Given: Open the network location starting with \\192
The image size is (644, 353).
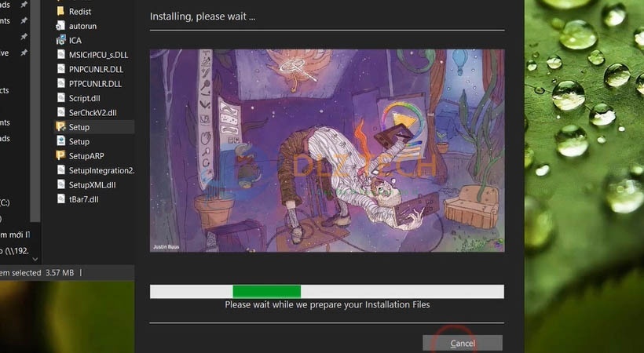Looking at the screenshot, I should pyautogui.click(x=15, y=249).
